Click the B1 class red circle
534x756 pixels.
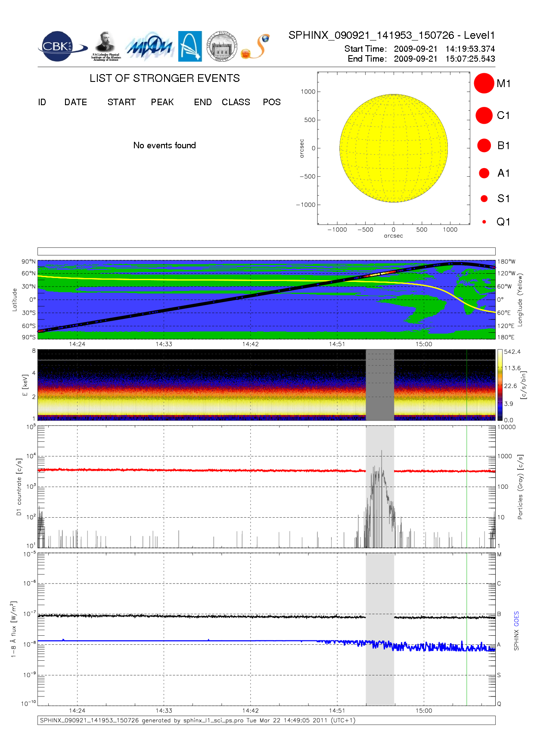[x=484, y=145]
